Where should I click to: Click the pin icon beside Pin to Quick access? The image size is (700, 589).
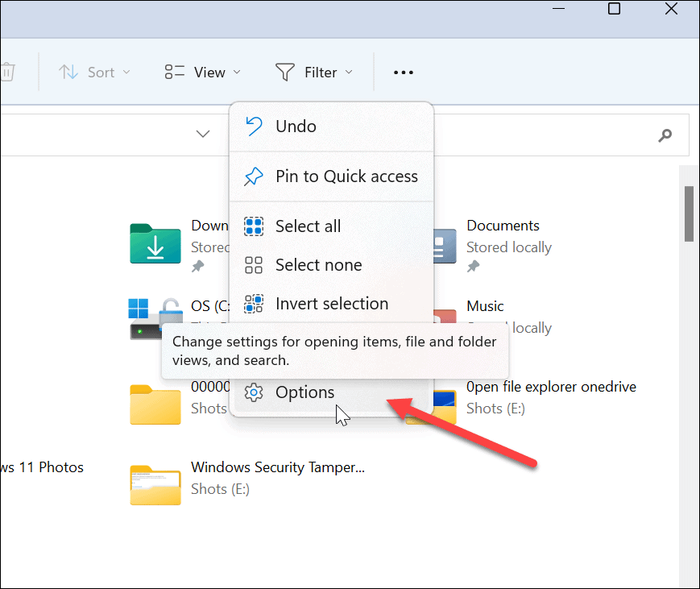pyautogui.click(x=254, y=176)
